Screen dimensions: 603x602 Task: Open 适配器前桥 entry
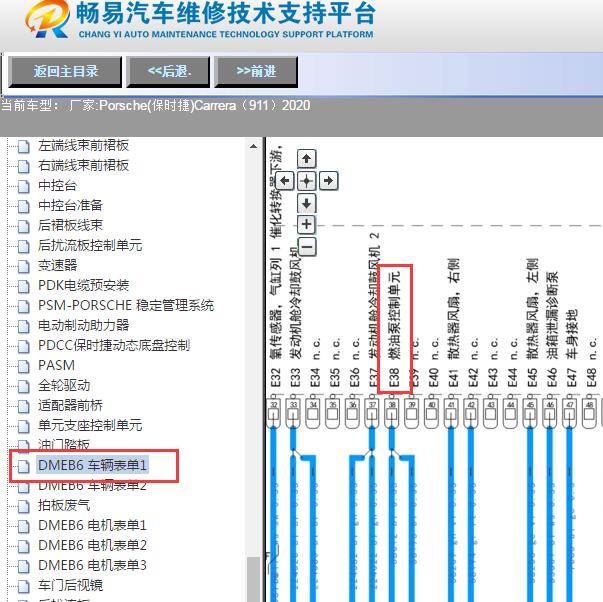coord(70,405)
